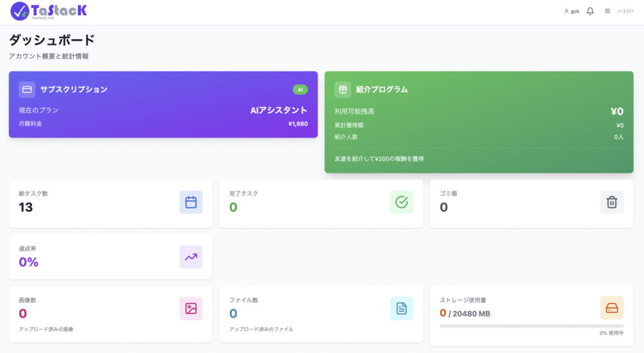Click the gift icon in referral program
The height and width of the screenshot is (353, 644).
343,89
